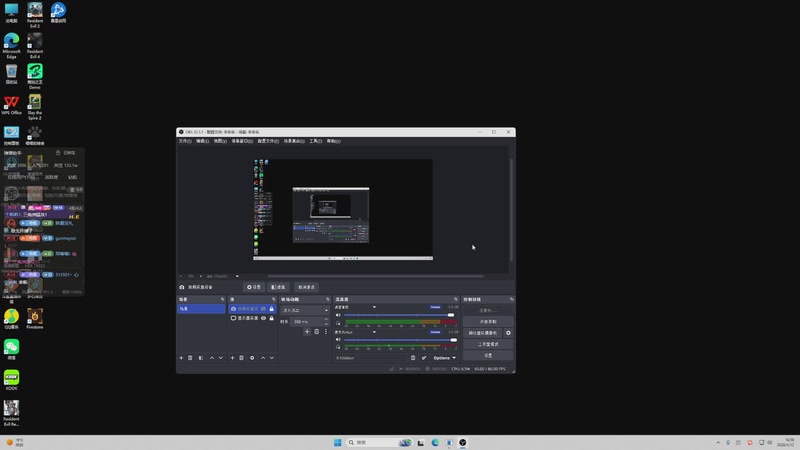This screenshot has width=800, height=450.
Task: Toggle hidden mixer items icon beside '0 hidden'
Action: [x=413, y=358]
